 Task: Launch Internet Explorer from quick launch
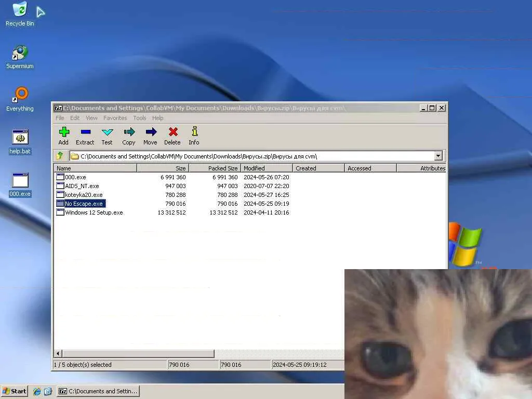pos(37,391)
